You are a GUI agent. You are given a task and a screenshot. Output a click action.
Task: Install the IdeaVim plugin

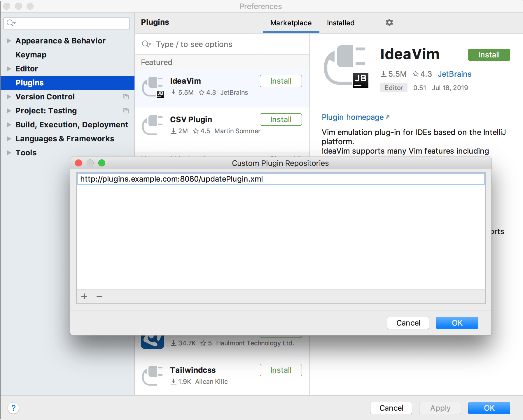489,55
